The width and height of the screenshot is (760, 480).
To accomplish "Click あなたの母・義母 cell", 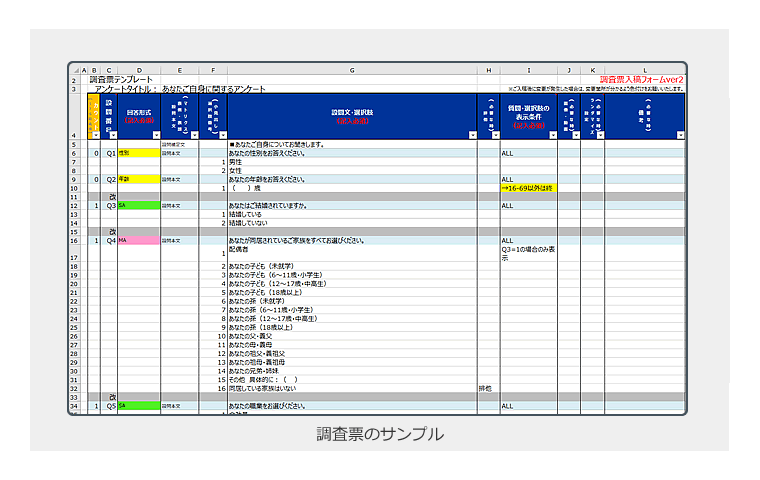I will (352, 345).
